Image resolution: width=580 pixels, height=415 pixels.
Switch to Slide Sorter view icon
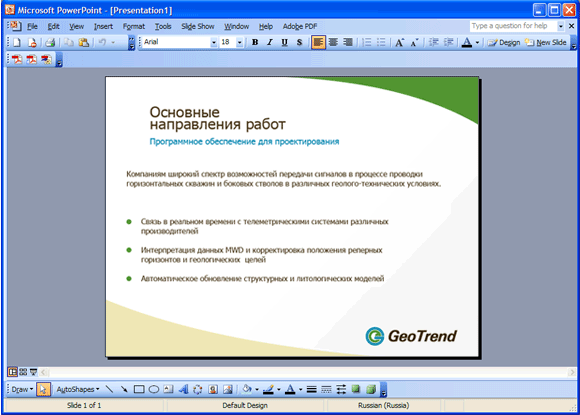coord(23,372)
